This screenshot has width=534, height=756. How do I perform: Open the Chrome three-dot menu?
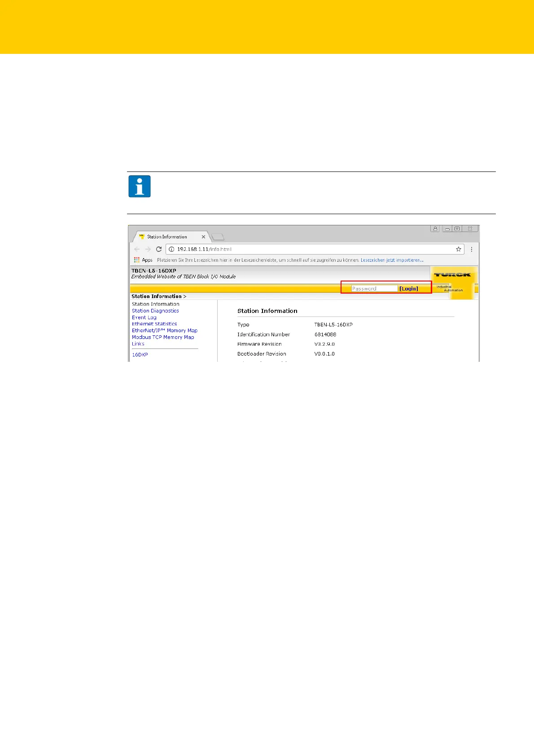(x=471, y=249)
